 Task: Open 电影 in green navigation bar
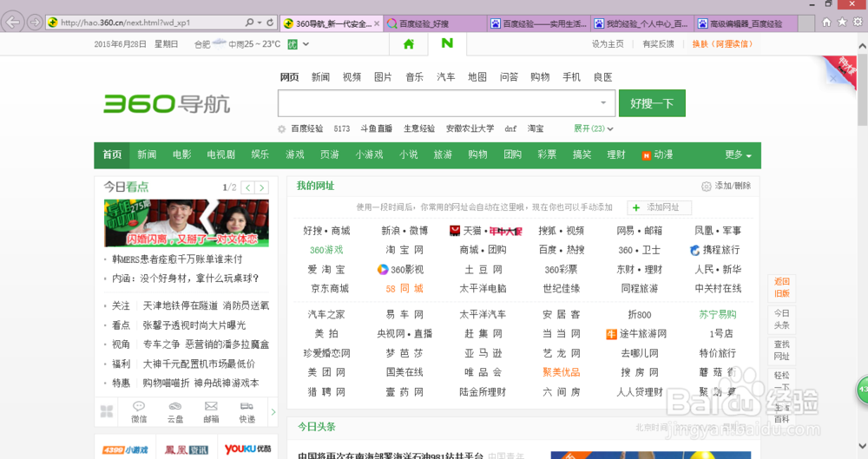pos(181,155)
